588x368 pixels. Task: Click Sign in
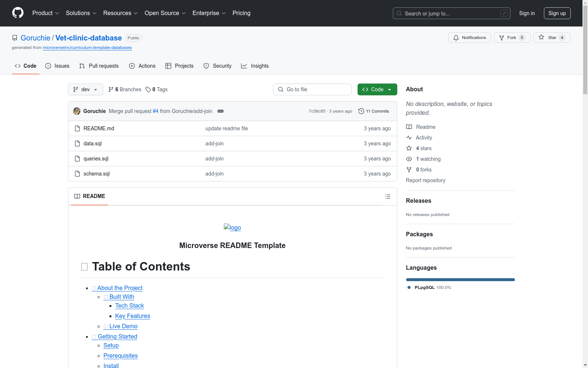coord(527,13)
